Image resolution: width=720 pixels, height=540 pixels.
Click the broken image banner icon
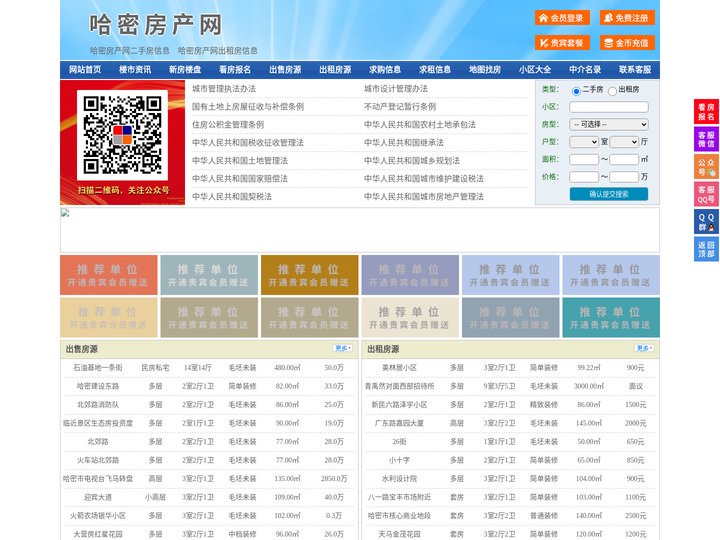click(65, 213)
